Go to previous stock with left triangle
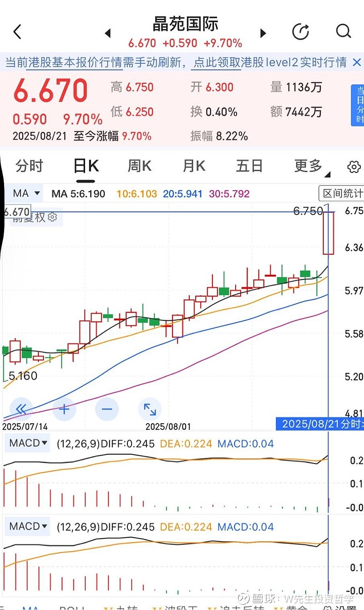The image size is (364, 610). (108, 33)
